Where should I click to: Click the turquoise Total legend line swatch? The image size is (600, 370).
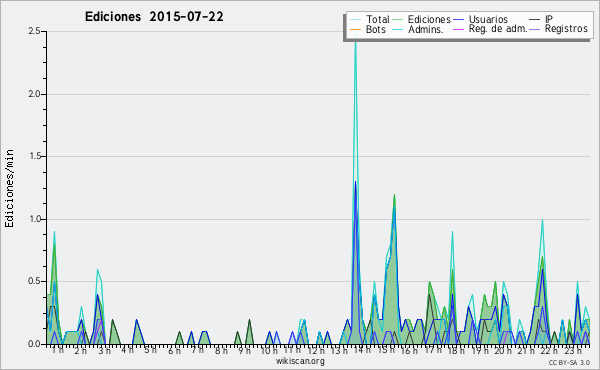[355, 20]
